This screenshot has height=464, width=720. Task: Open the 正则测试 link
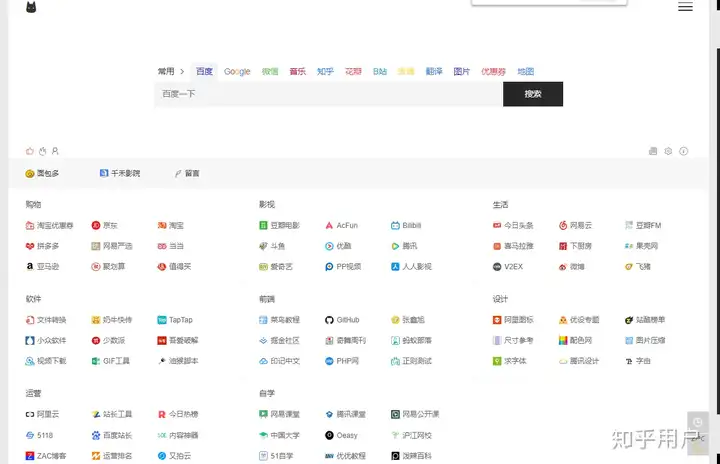coord(411,361)
